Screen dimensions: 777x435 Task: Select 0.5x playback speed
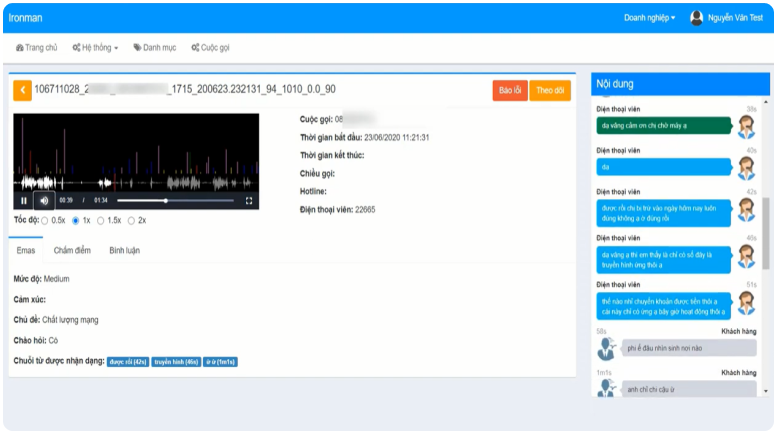(45, 221)
